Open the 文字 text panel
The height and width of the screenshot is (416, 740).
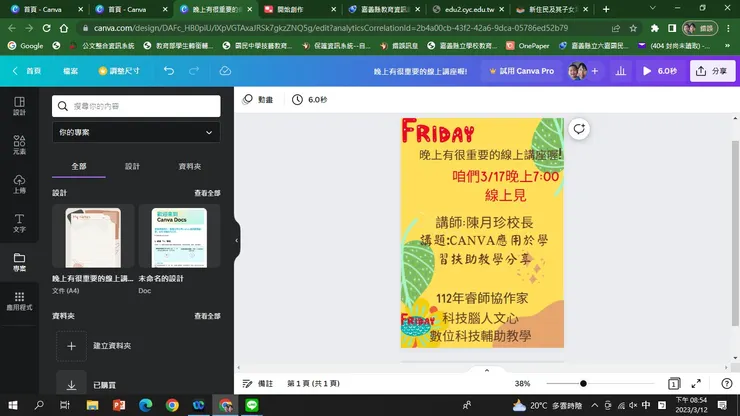[x=19, y=223]
